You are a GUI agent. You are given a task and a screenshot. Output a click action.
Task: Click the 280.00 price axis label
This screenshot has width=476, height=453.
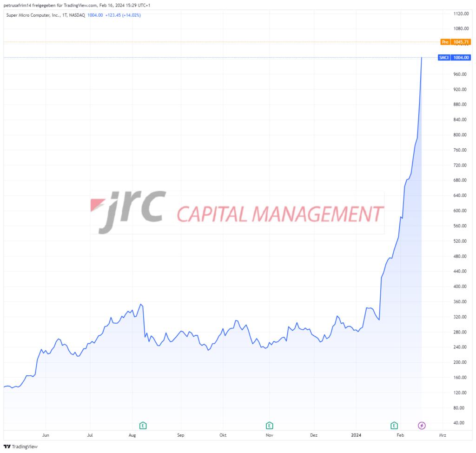pyautogui.click(x=460, y=332)
